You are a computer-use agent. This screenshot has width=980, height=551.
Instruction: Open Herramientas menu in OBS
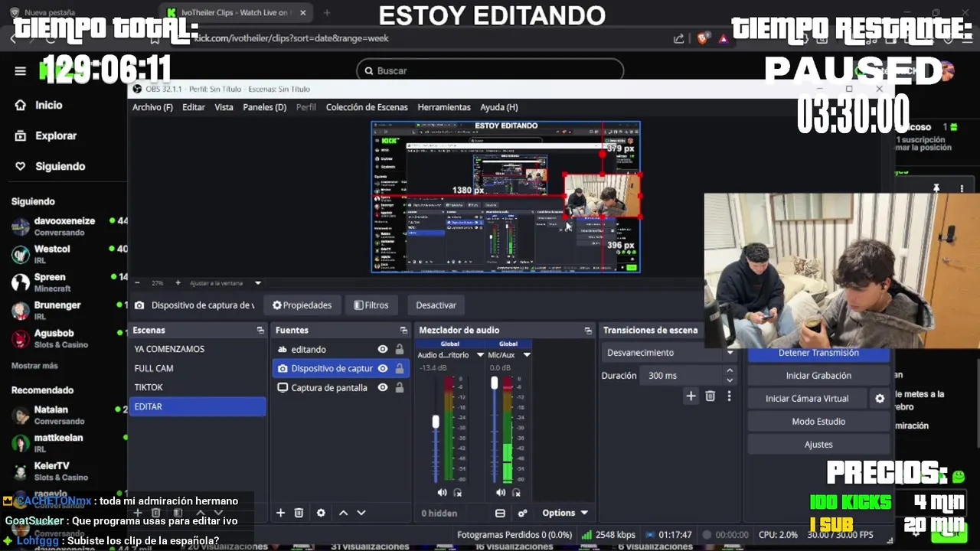point(444,107)
